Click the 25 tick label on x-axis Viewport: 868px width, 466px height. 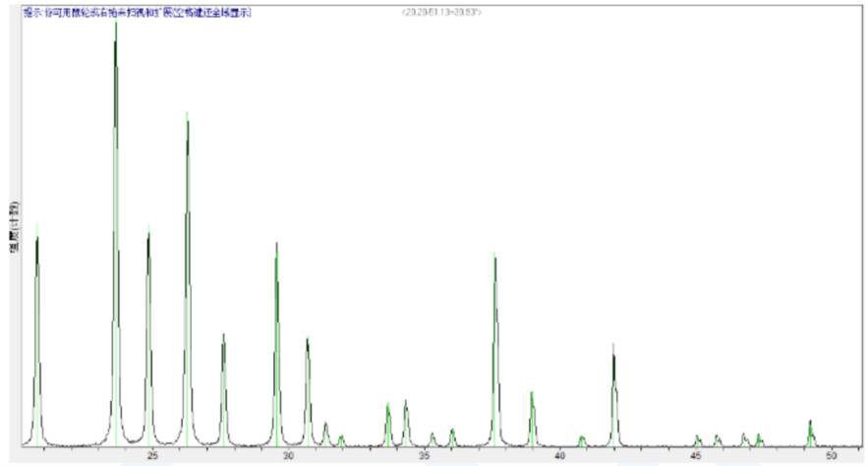152,456
